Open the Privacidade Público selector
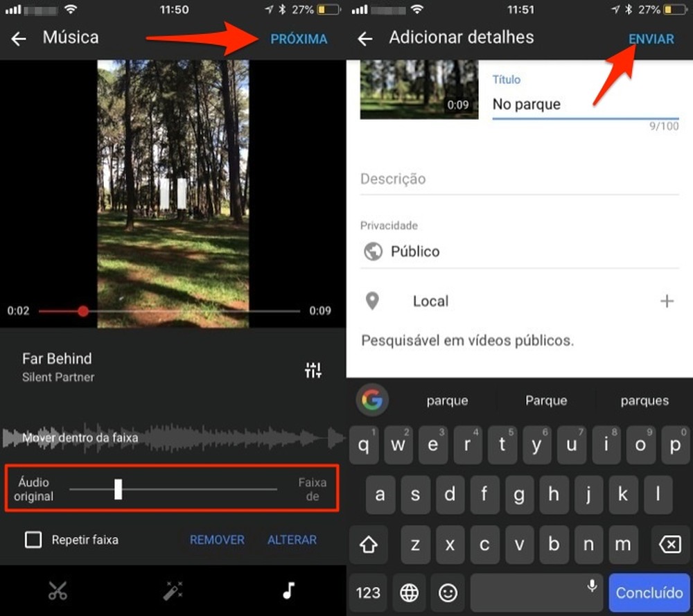The image size is (693, 616). (x=519, y=252)
